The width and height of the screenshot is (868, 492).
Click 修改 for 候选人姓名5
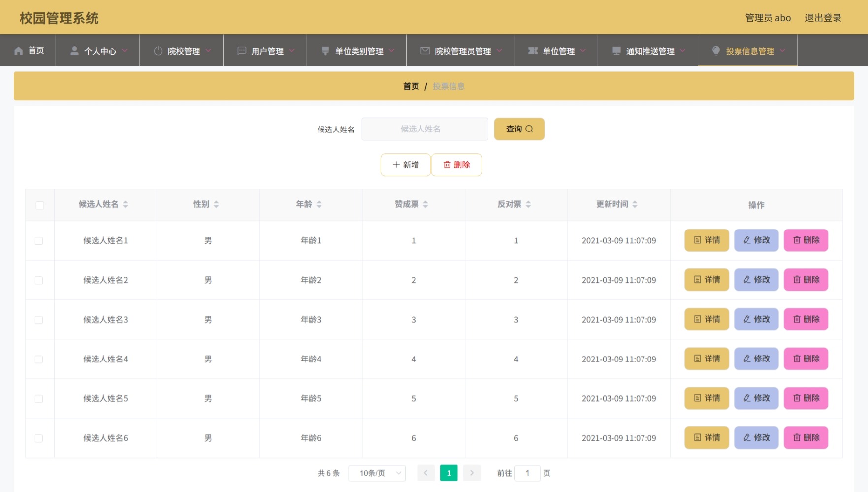756,398
